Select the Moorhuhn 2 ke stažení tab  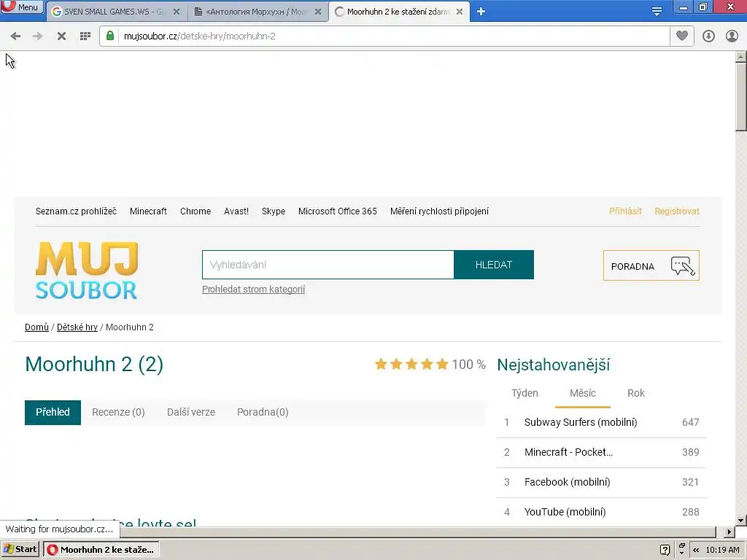click(x=398, y=12)
